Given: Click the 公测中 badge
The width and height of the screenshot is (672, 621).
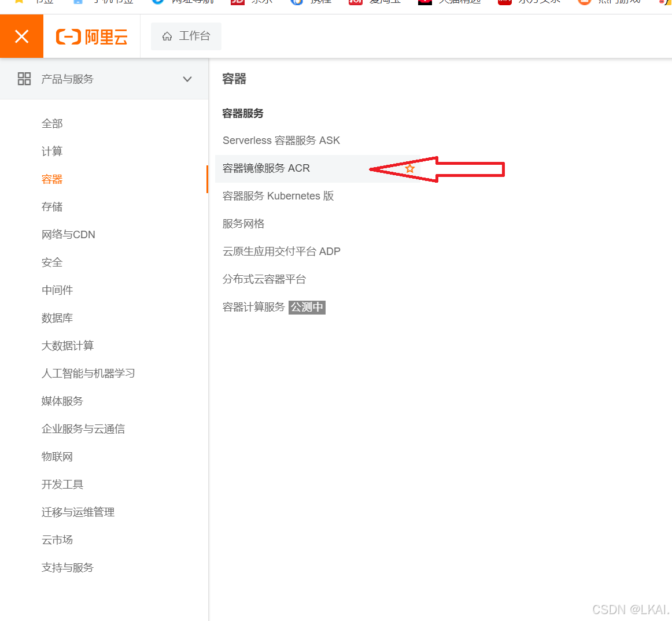Looking at the screenshot, I should 307,307.
